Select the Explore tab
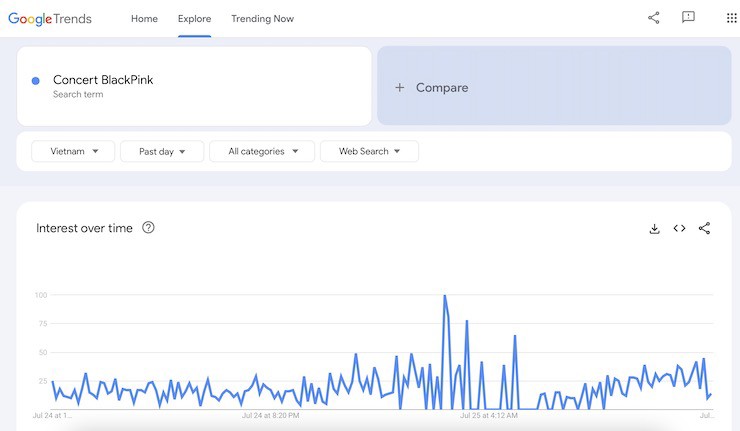 tap(194, 19)
